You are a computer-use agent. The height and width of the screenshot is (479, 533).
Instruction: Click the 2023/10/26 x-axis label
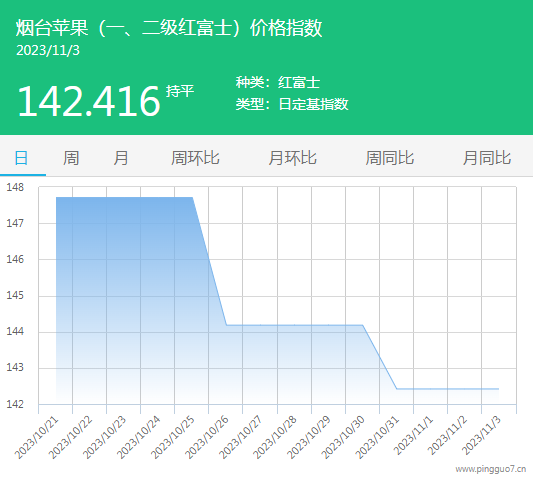pos(207,438)
